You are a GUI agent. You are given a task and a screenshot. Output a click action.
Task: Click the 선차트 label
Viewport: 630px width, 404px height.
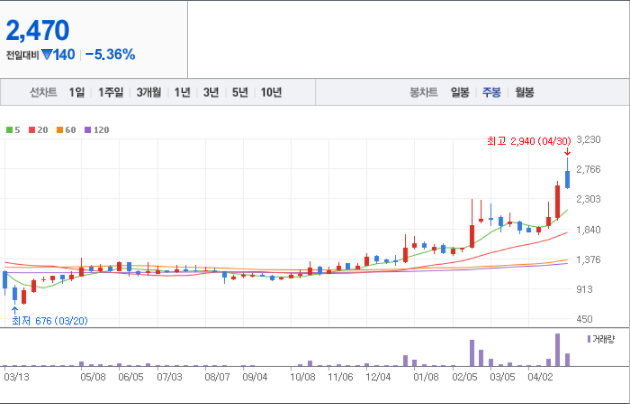point(43,92)
